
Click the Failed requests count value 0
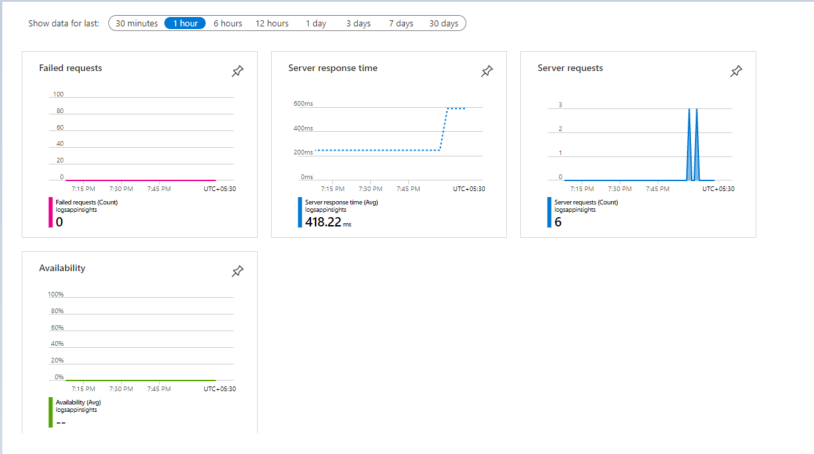click(x=59, y=222)
